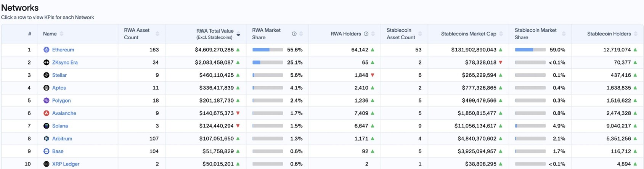Viewport: 644px width, 169px height.
Task: Sort by Stablecoin Holders column
Action: coord(636,34)
